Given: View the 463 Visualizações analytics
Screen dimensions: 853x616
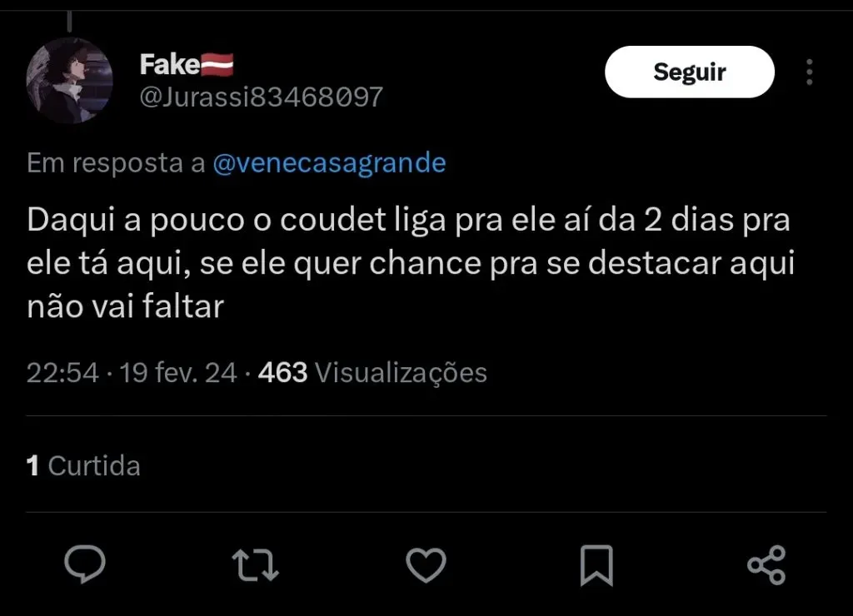Looking at the screenshot, I should [372, 372].
